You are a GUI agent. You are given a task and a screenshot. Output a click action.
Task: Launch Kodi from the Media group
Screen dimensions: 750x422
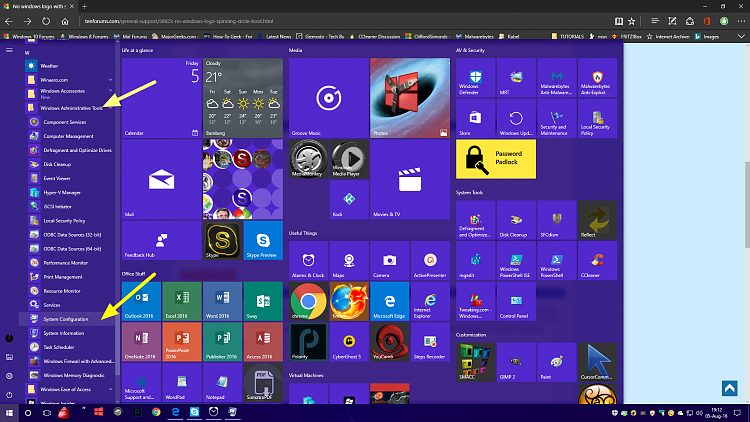tap(349, 200)
